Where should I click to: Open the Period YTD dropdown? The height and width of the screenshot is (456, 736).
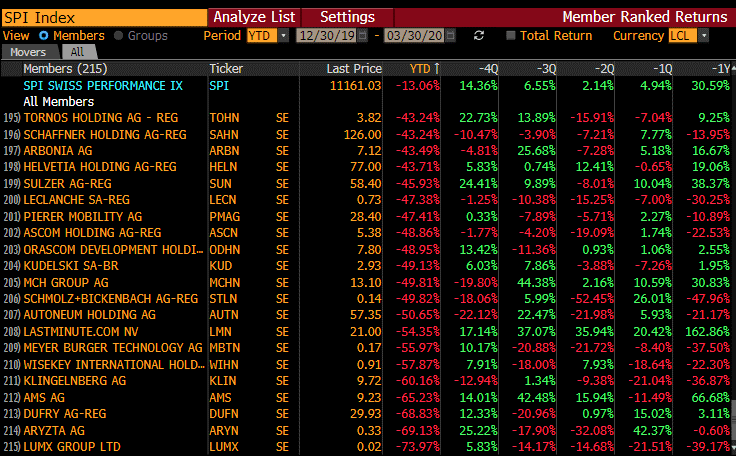284,36
